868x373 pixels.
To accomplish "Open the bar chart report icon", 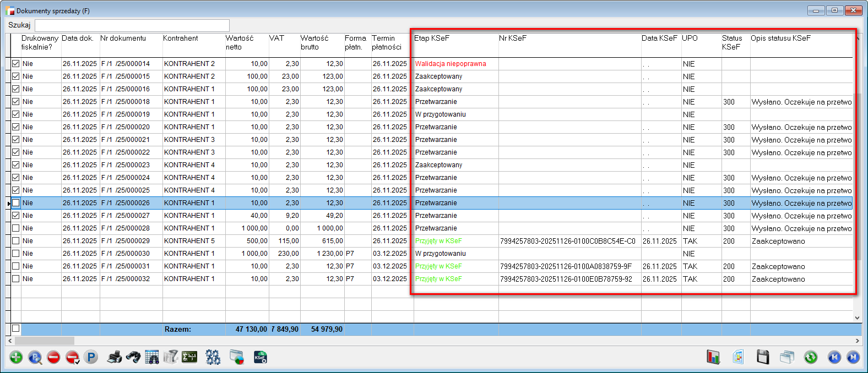I will point(713,358).
